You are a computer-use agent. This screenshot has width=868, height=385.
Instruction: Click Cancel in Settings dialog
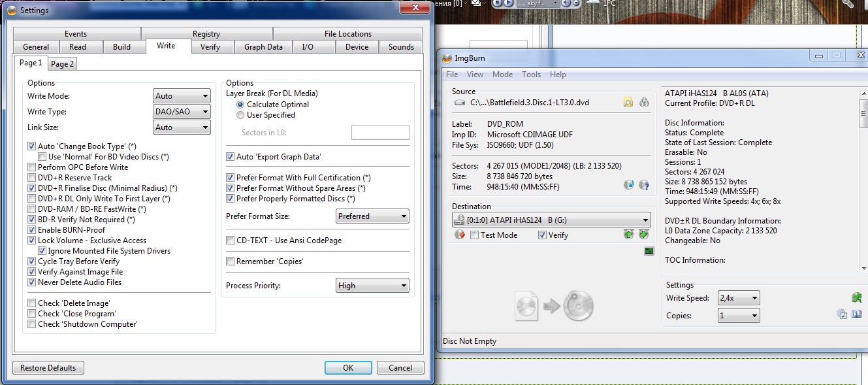tap(400, 368)
